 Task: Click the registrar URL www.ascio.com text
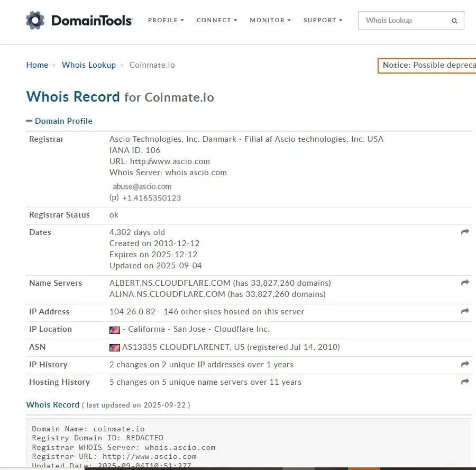point(170,161)
